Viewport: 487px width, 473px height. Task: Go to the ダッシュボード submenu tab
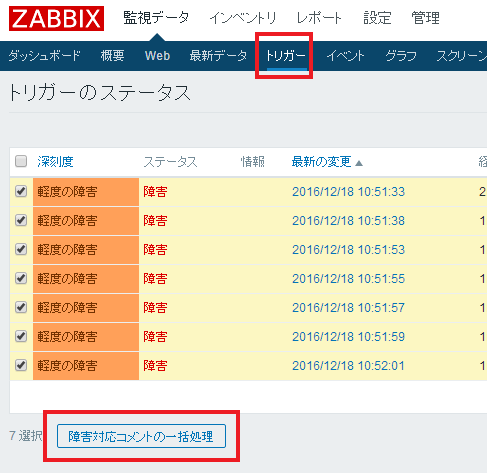point(44,56)
